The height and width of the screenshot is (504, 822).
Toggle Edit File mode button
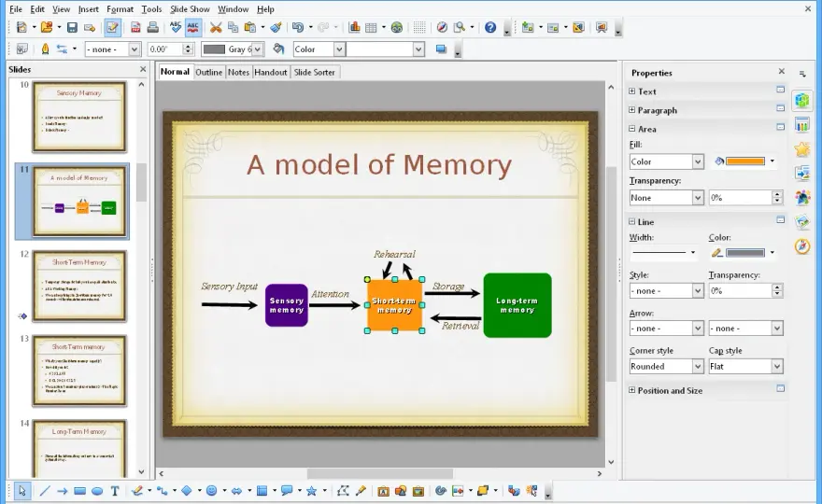(x=112, y=27)
